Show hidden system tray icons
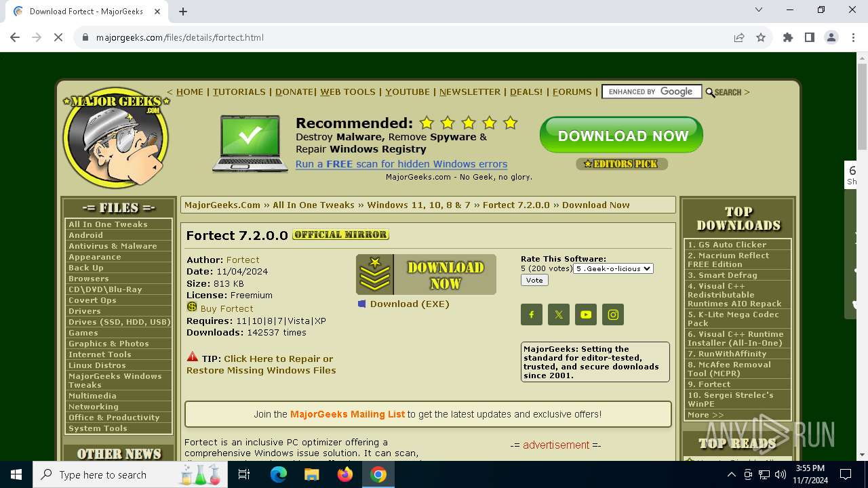The image size is (868, 488). click(x=732, y=474)
